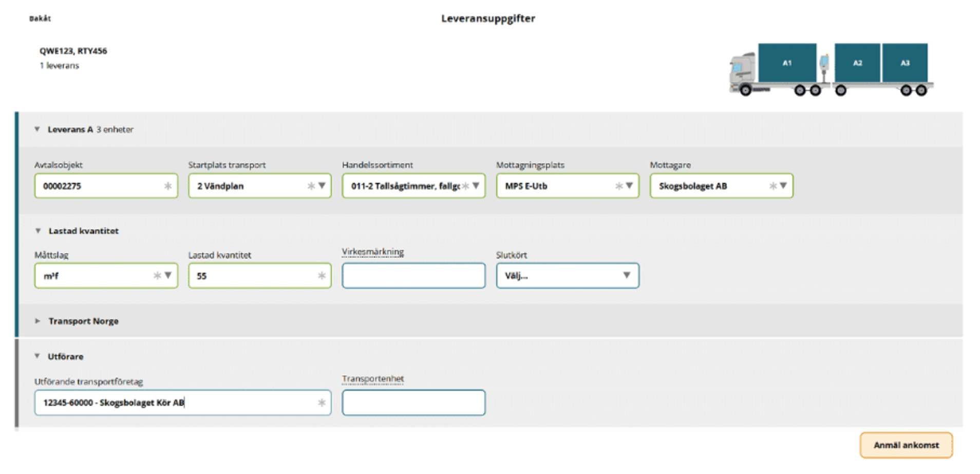Viewport: 980px width, 474px height.
Task: Expand the Transport Norge section
Action: 37,321
